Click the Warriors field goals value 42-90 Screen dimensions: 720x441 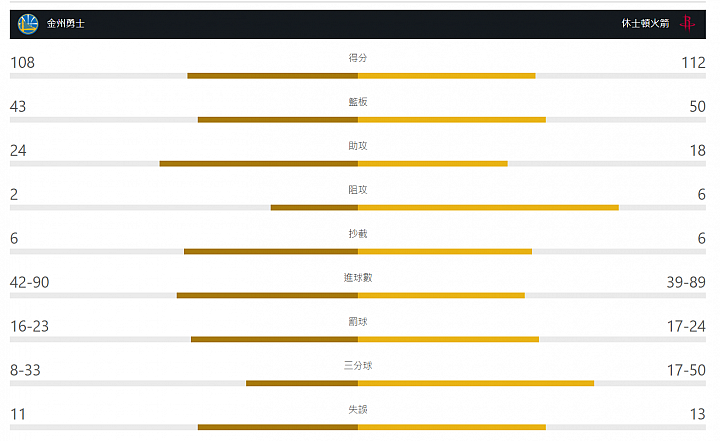(29, 283)
